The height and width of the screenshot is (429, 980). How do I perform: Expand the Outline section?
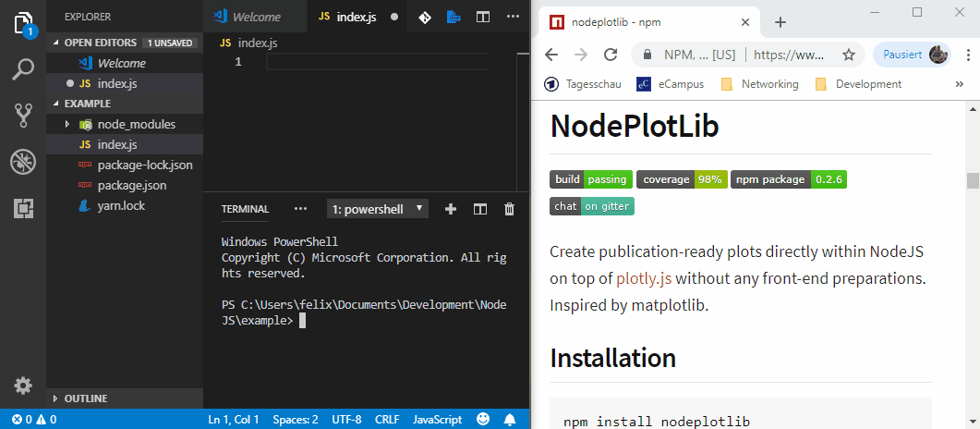click(125, 398)
